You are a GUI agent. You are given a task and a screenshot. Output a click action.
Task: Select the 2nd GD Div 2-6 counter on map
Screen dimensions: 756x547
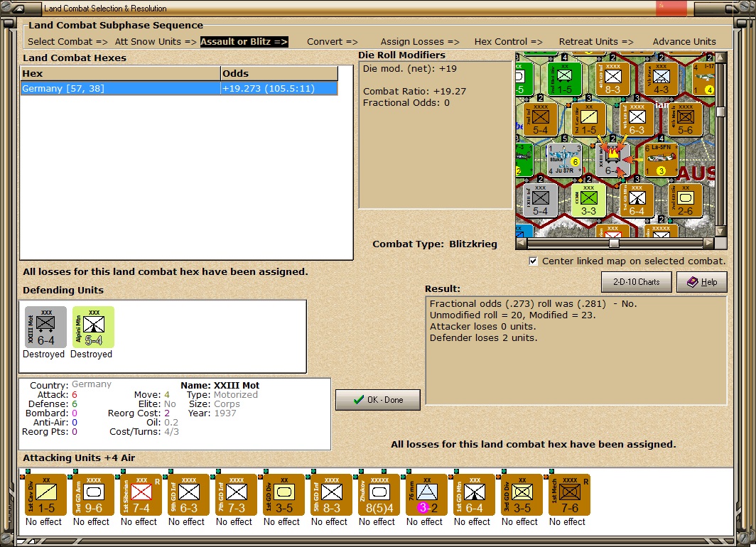pos(685,200)
